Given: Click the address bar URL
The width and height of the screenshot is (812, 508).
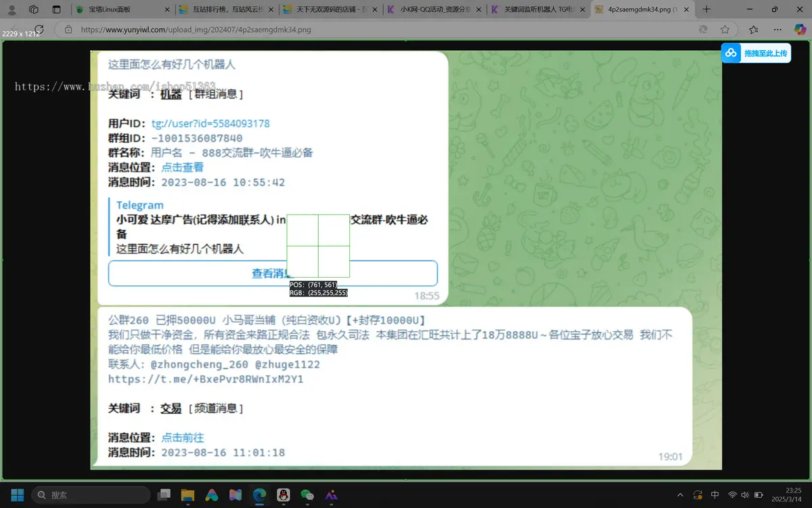Looking at the screenshot, I should pos(196,30).
